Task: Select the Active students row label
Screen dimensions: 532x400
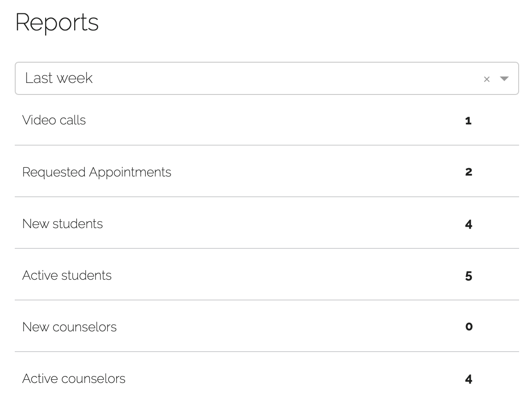Action: (x=67, y=276)
